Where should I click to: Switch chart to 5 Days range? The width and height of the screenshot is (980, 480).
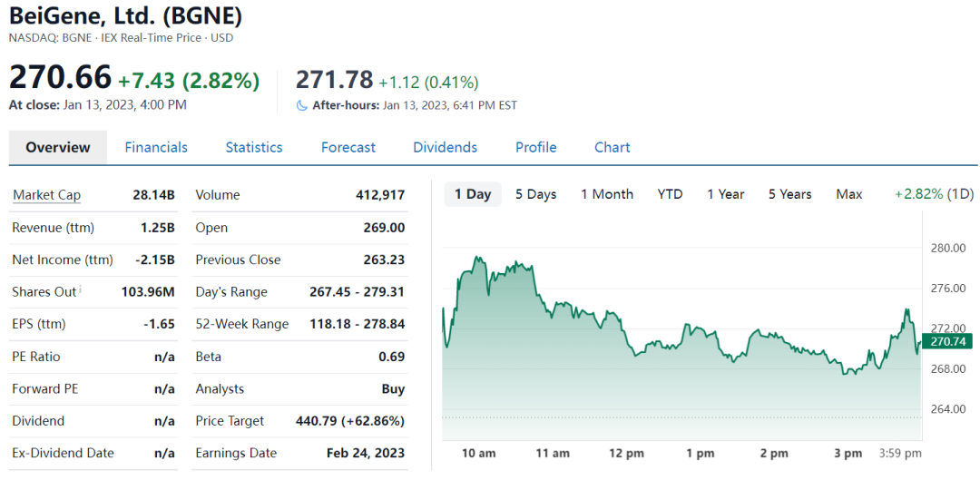(536, 194)
